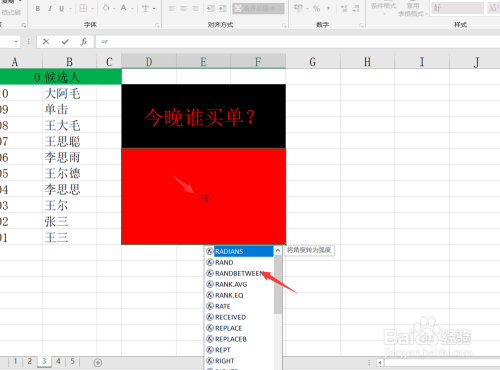The image size is (500, 370).
Task: Open Format as Table (套用表格格式)
Action: (x=413, y=9)
